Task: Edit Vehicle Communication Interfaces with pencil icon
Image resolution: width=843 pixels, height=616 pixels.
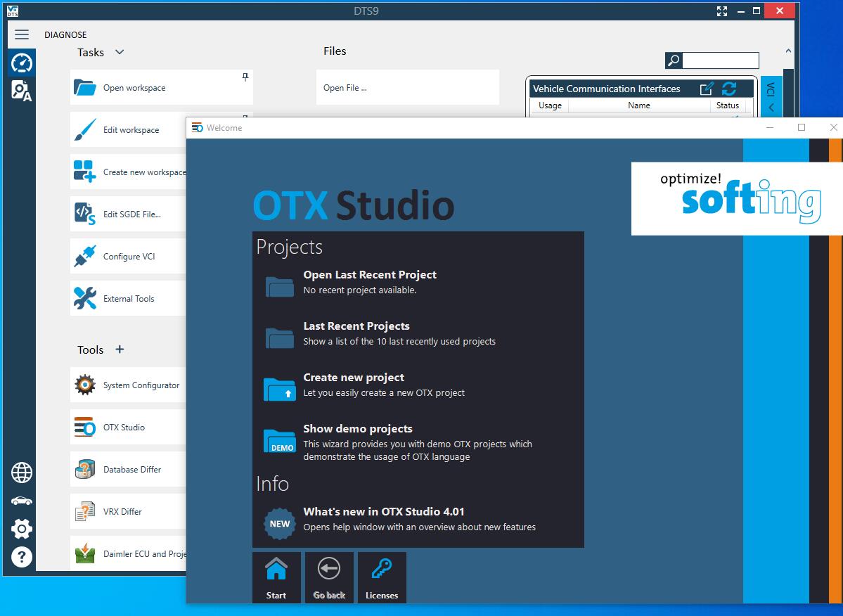Action: coord(707,89)
